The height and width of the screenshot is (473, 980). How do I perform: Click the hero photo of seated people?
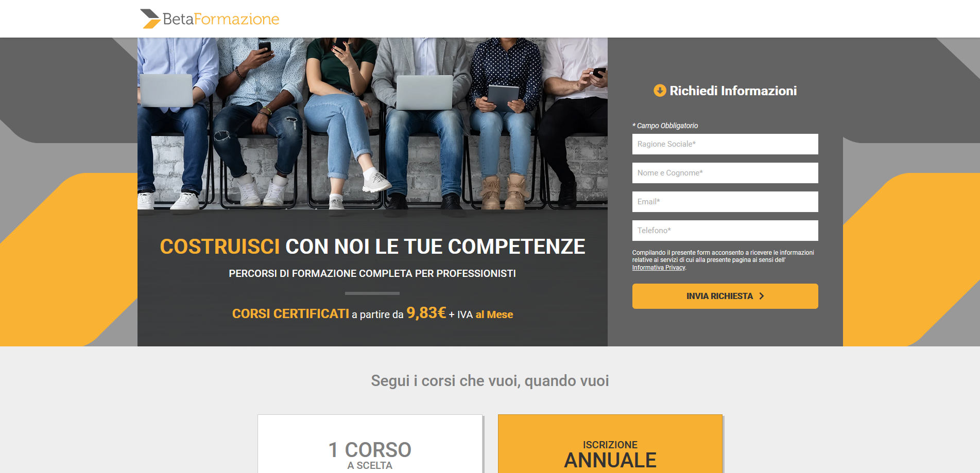(x=372, y=124)
